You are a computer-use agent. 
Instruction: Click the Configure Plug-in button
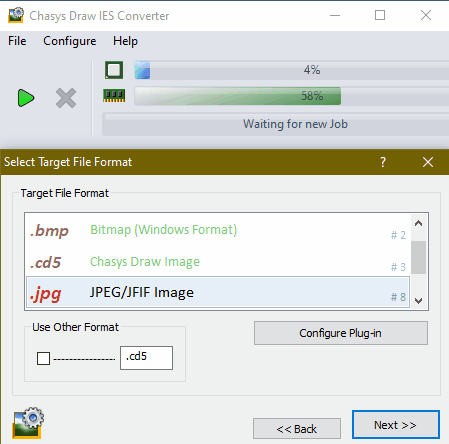coord(341,333)
